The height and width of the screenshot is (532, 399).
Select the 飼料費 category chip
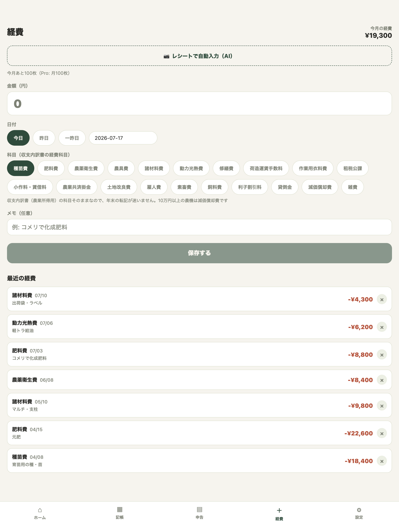point(215,187)
